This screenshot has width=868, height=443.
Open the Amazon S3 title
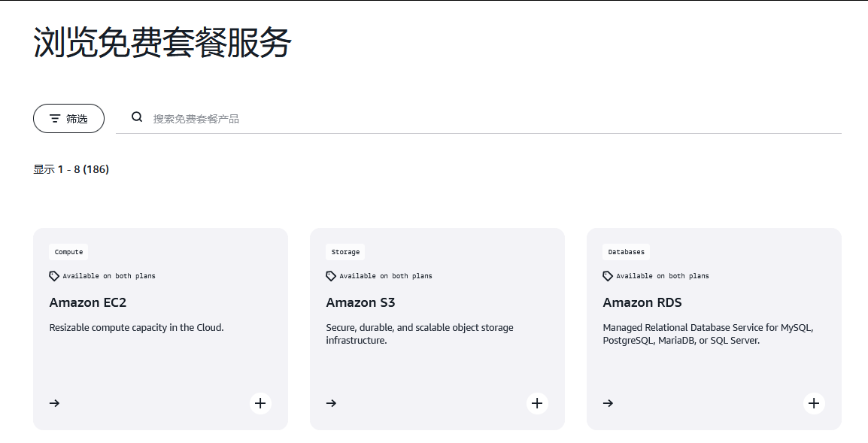(x=360, y=302)
